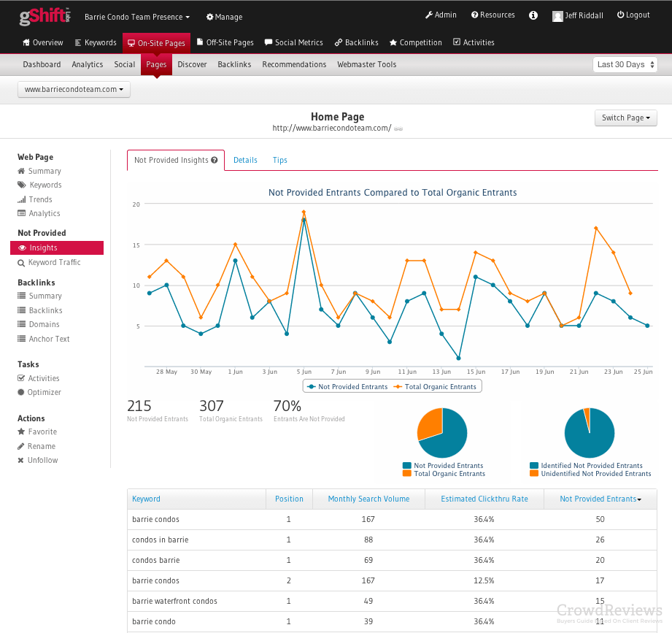The image size is (672, 633).
Task: Click Logout in the top bar
Action: click(x=632, y=14)
